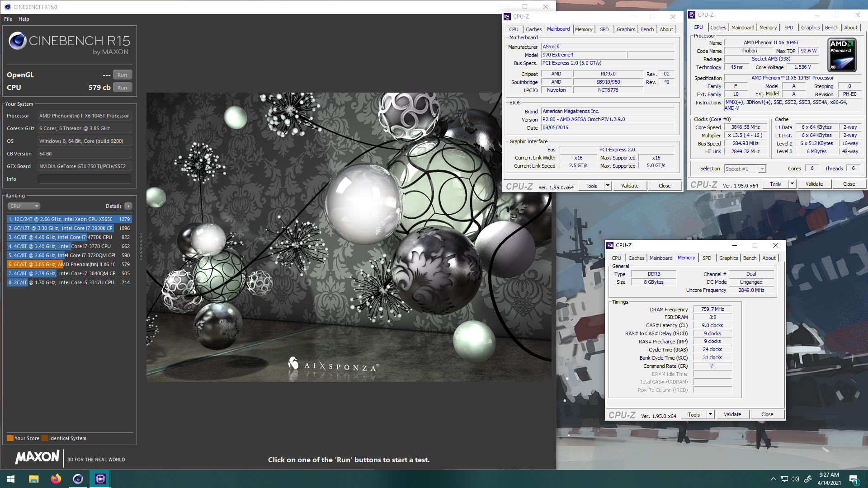This screenshot has width=868, height=488.
Task: Open the CPU ranking type dropdown
Action: [24, 206]
